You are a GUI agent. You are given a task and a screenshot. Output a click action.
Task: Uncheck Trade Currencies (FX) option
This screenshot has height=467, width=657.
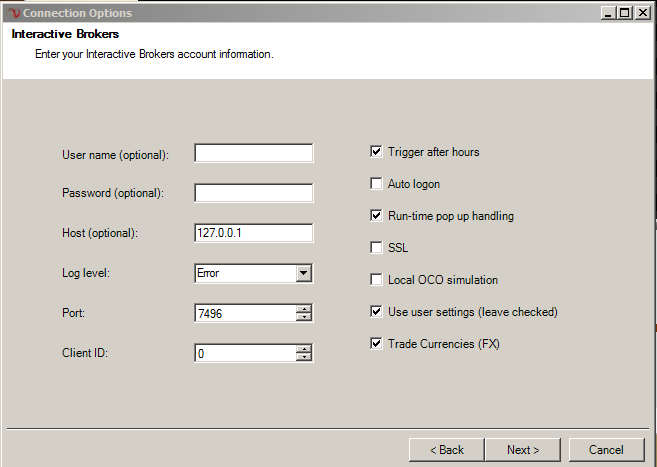pos(376,344)
